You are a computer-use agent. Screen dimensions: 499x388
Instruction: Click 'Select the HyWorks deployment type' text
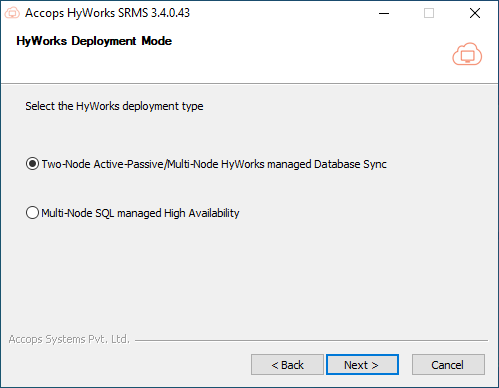pyautogui.click(x=114, y=106)
